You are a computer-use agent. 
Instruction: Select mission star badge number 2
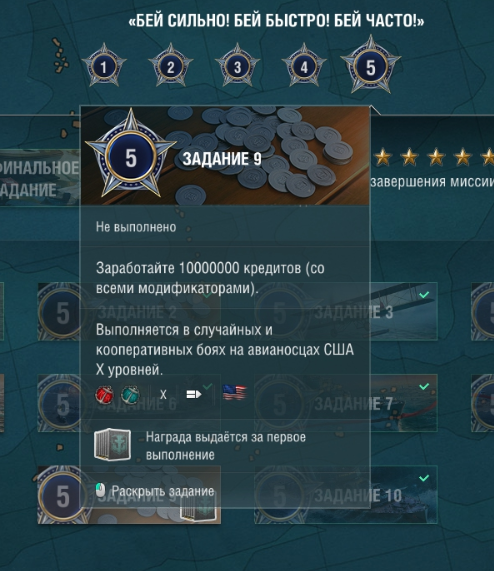[170, 66]
